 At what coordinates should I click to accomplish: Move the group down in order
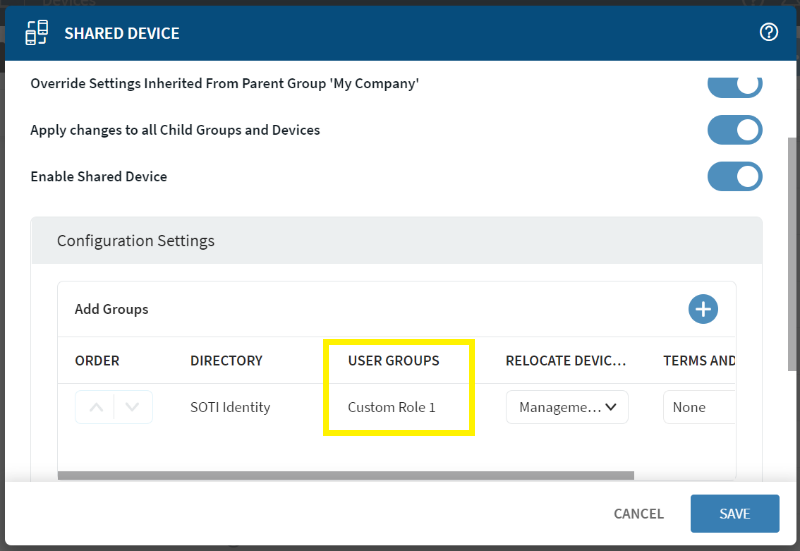click(132, 407)
